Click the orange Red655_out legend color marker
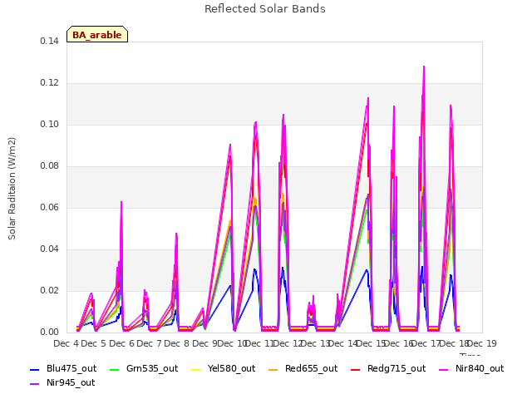Screen dimensions: 532x399 coord(273,369)
